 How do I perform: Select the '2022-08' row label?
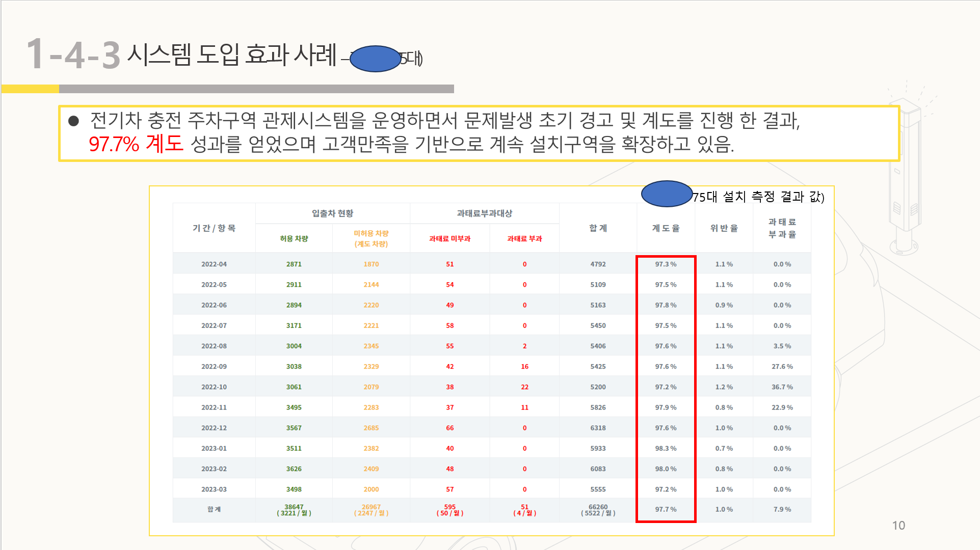pos(214,346)
